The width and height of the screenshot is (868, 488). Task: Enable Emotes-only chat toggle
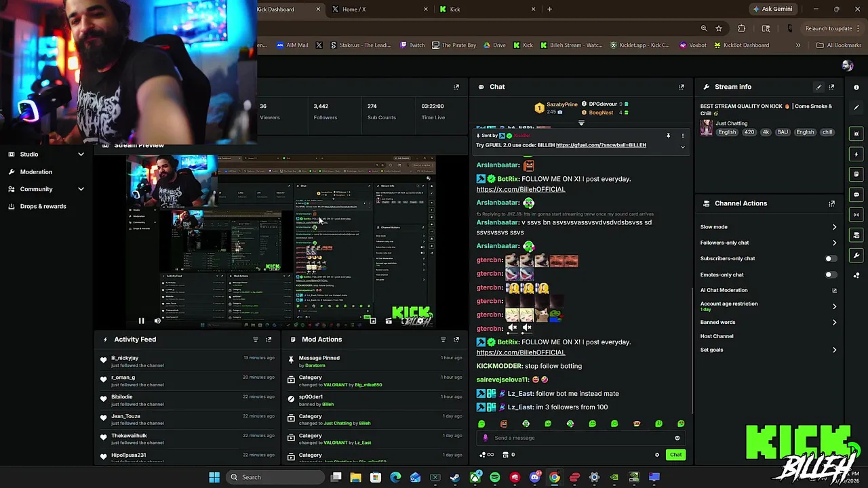pyautogui.click(x=830, y=274)
